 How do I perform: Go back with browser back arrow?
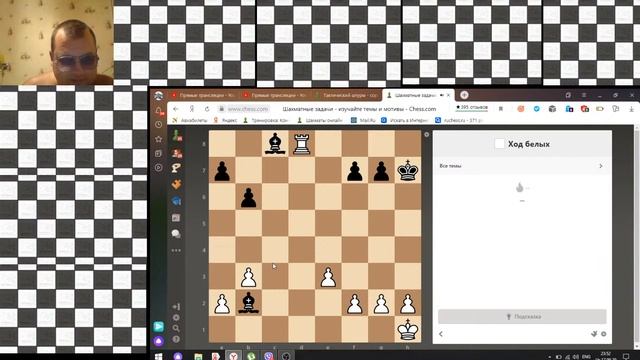(176, 109)
